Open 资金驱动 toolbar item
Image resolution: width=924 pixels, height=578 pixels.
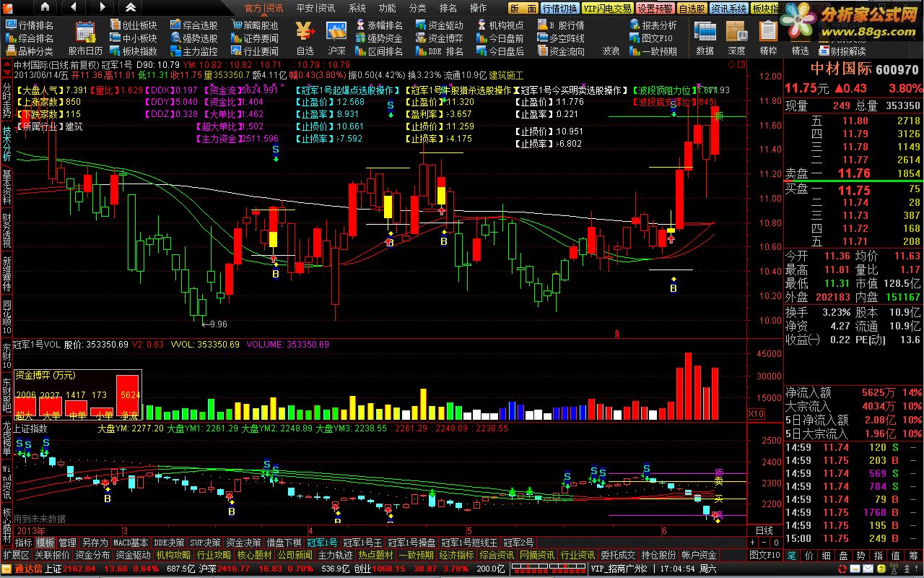coord(439,25)
